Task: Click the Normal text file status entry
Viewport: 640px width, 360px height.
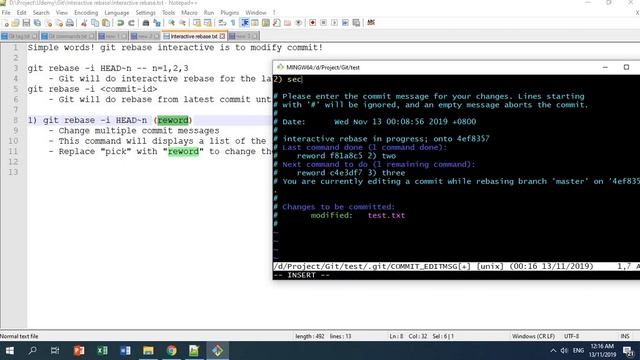Action: click(19, 336)
